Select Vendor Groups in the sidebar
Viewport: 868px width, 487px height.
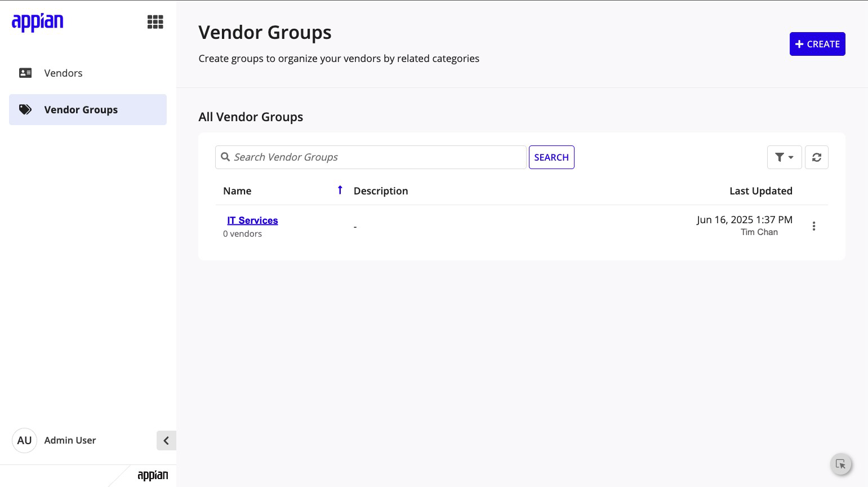click(x=88, y=109)
